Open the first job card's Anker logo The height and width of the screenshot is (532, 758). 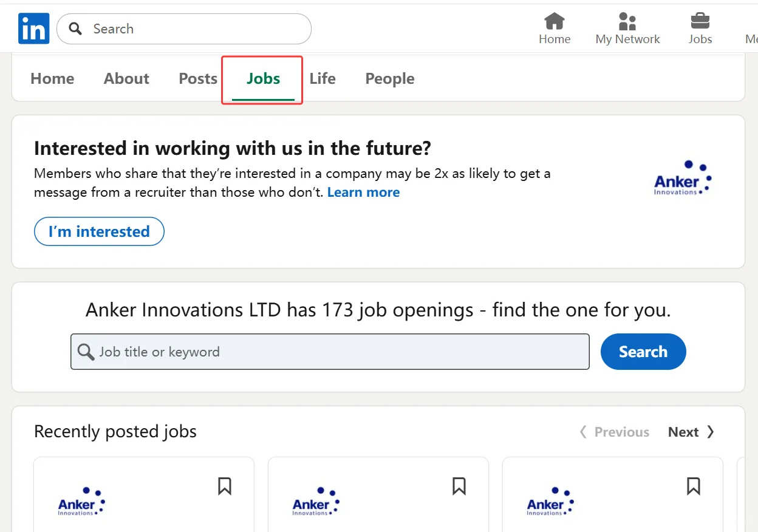pyautogui.click(x=81, y=502)
